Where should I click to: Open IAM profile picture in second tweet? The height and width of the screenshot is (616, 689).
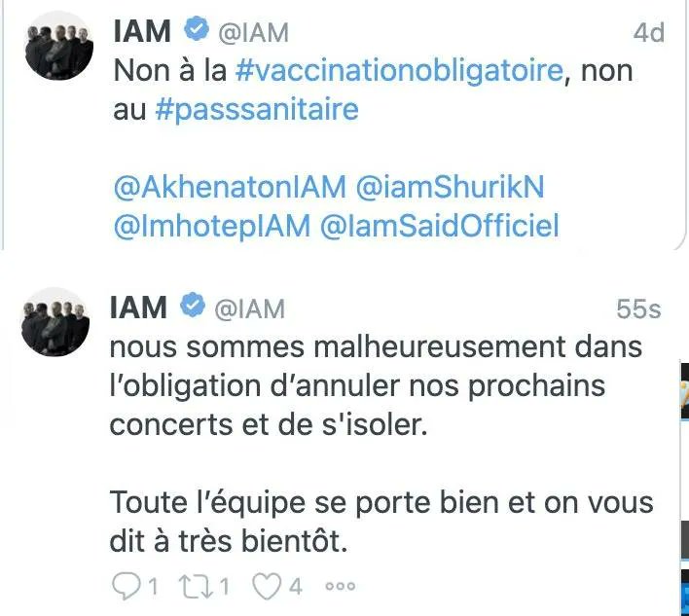click(x=55, y=321)
